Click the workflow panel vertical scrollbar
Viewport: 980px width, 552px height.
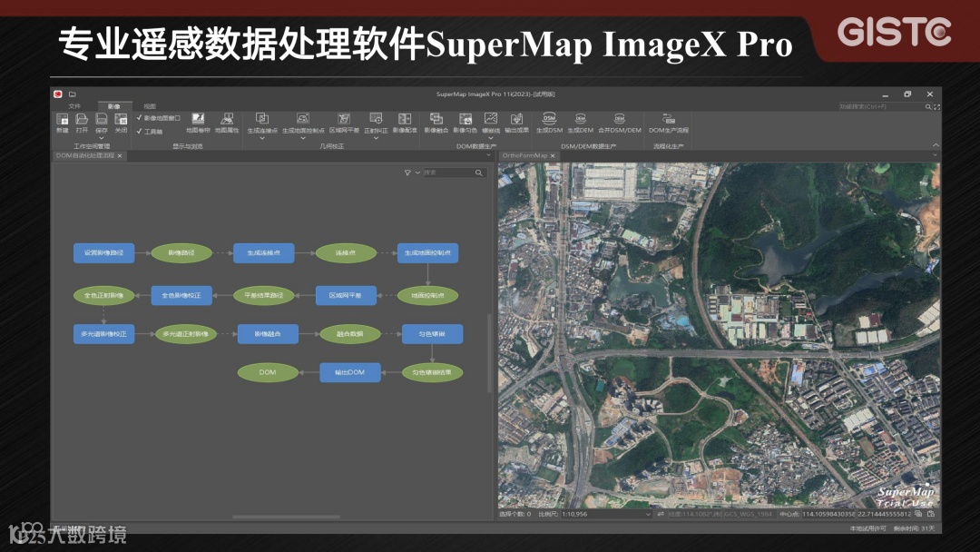(489, 353)
